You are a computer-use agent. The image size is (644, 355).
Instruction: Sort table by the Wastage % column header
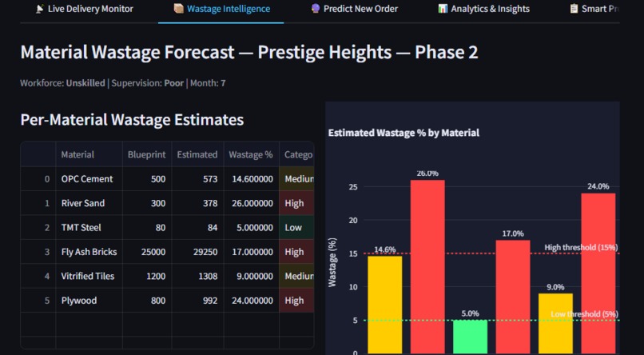[x=252, y=154]
